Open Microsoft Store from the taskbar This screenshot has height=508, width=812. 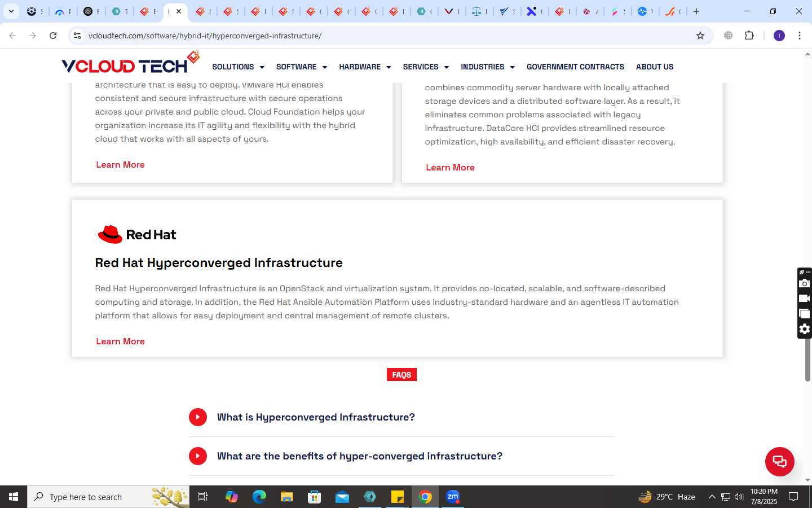pos(315,497)
